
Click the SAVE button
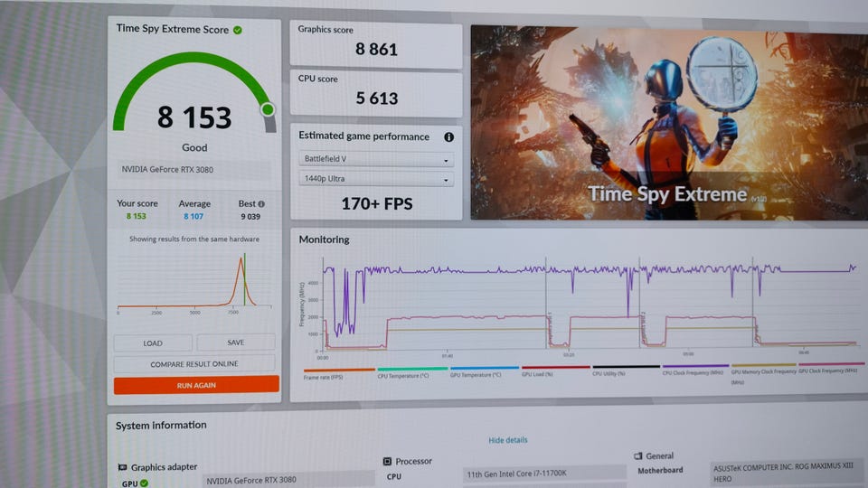pyautogui.click(x=236, y=343)
